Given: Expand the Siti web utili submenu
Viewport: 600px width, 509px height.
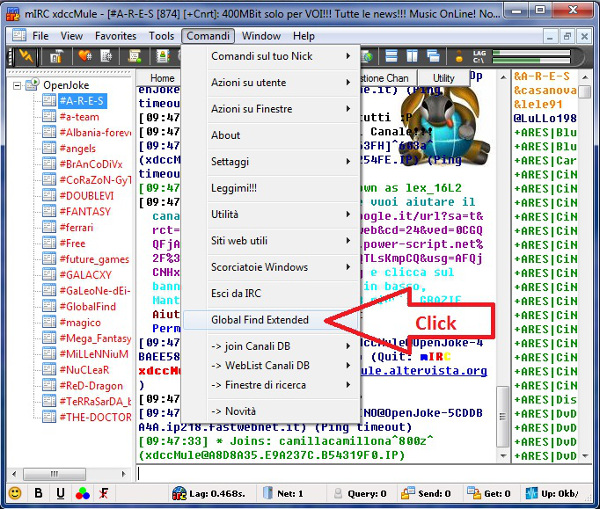Looking at the screenshot, I should pos(270,240).
